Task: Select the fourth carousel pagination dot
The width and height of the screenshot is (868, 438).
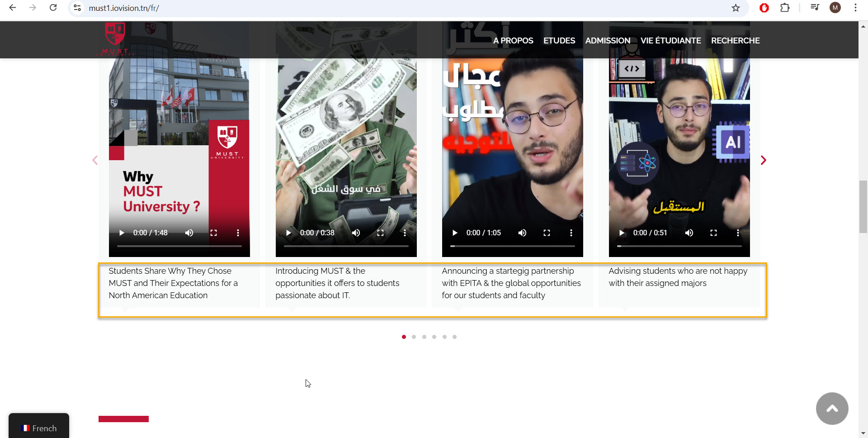Action: [x=434, y=337]
